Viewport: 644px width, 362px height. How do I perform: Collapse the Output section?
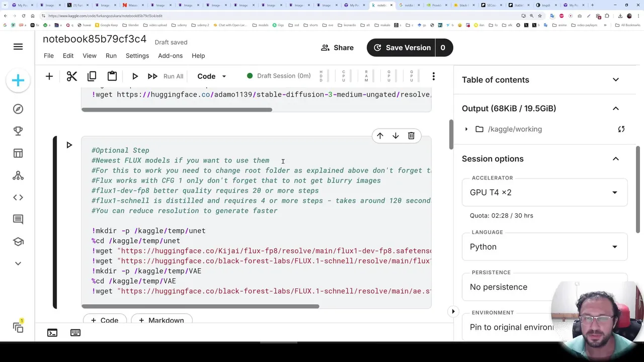pyautogui.click(x=616, y=109)
